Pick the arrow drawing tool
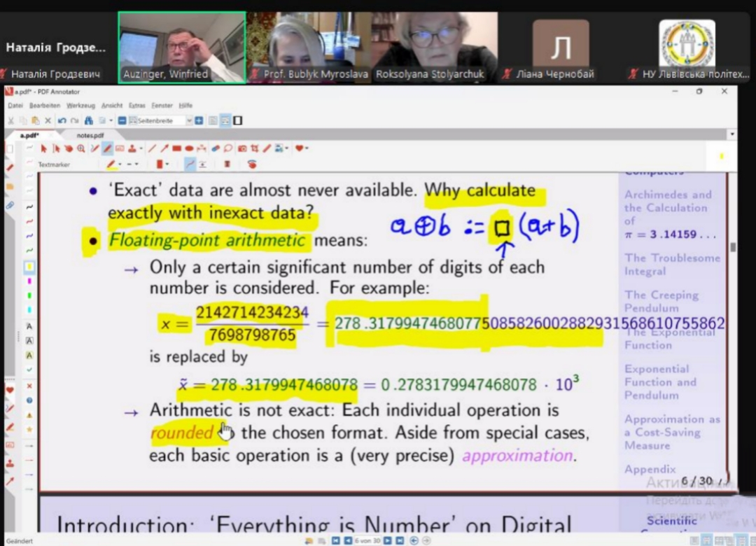The image size is (756, 546). [x=164, y=148]
